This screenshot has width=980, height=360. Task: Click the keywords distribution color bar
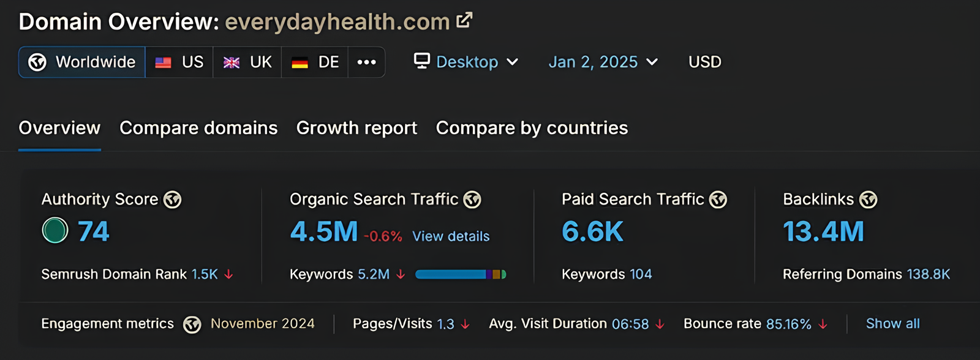(461, 274)
